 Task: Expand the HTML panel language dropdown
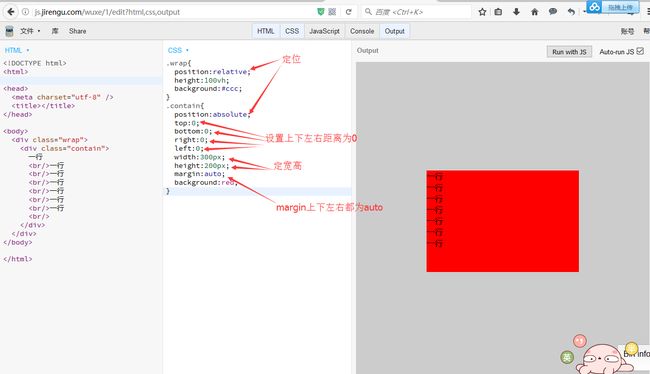(x=17, y=50)
